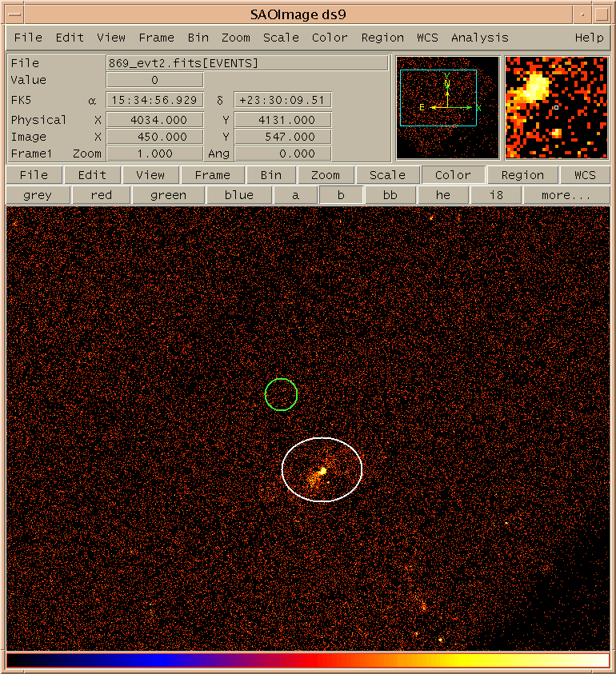The width and height of the screenshot is (616, 674).
Task: Open the Analysis menu
Action: [480, 38]
